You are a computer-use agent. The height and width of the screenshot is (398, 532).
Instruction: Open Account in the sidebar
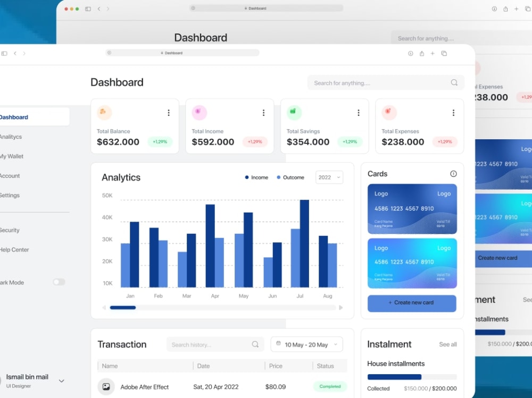10,175
